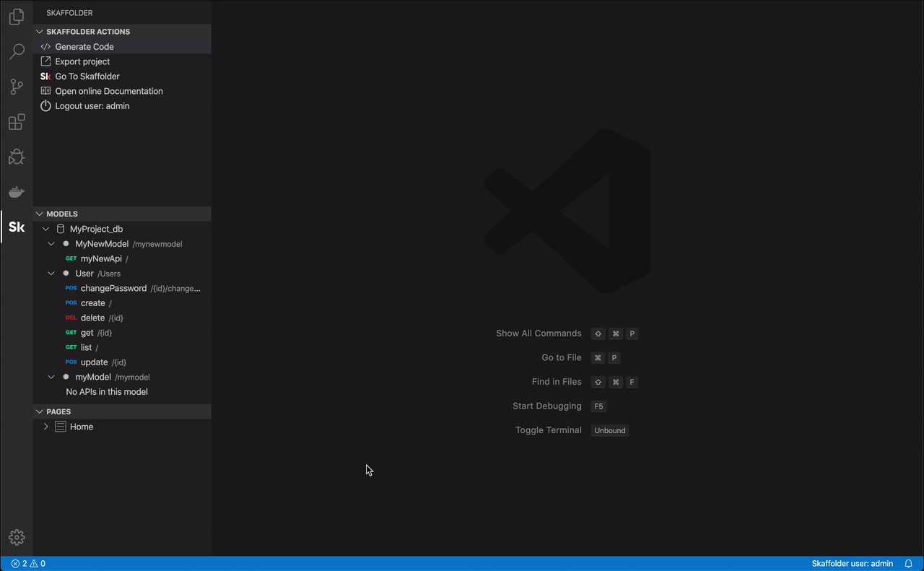Open the Manage gear menu
The width and height of the screenshot is (924, 571).
[x=17, y=537]
